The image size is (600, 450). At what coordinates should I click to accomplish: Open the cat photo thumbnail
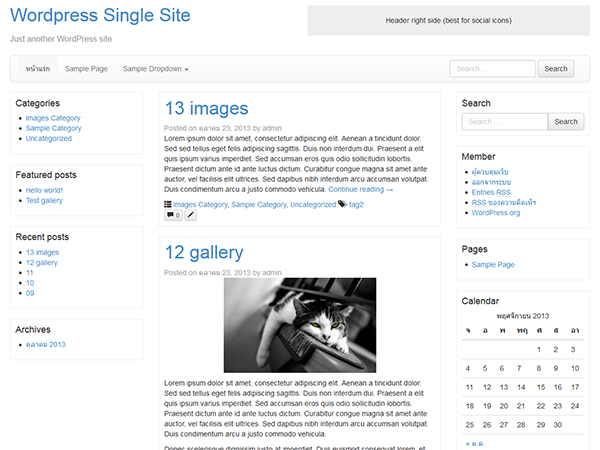coord(300,325)
